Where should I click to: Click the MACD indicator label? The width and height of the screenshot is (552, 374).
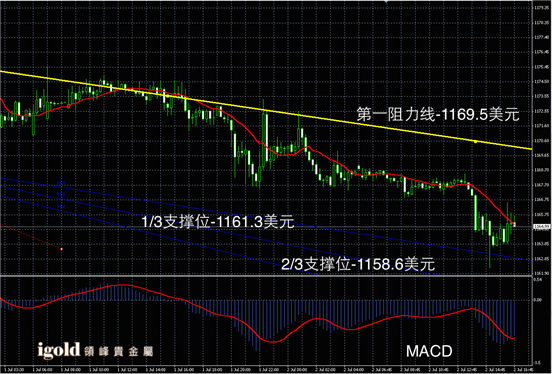[x=429, y=351]
